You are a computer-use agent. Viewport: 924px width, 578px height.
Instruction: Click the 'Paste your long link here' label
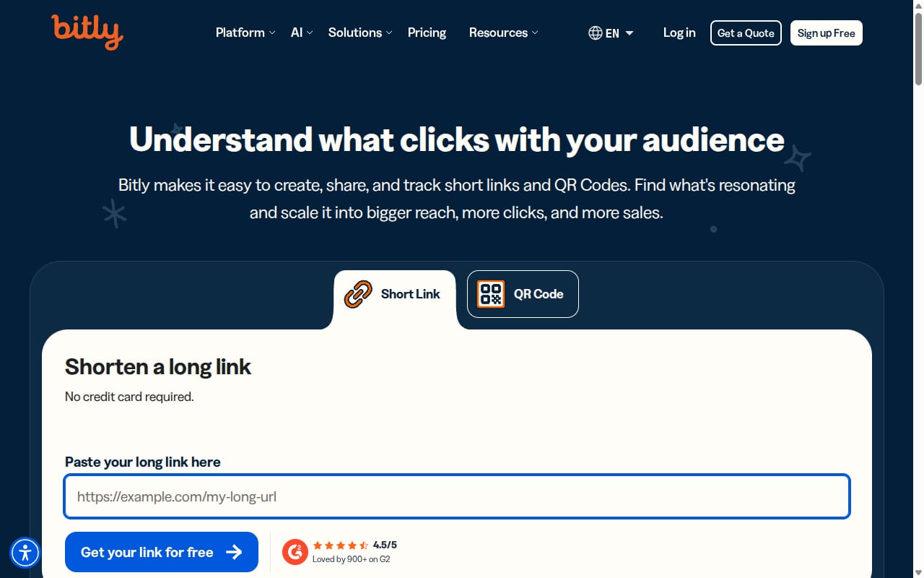(x=143, y=462)
